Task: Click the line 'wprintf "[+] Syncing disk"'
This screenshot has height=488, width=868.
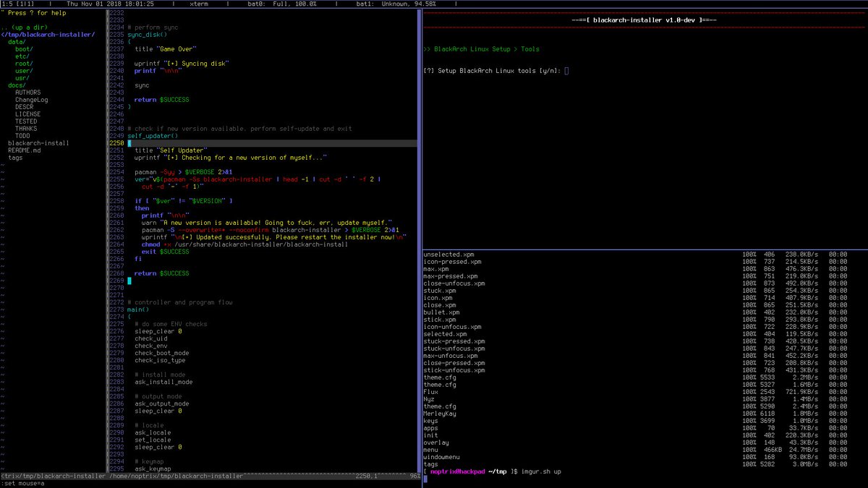Action: (182, 64)
